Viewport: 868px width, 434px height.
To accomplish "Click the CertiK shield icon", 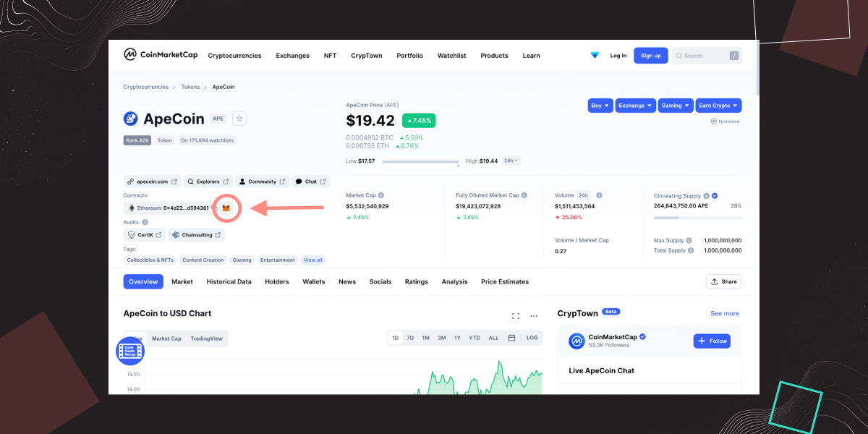I will (131, 235).
